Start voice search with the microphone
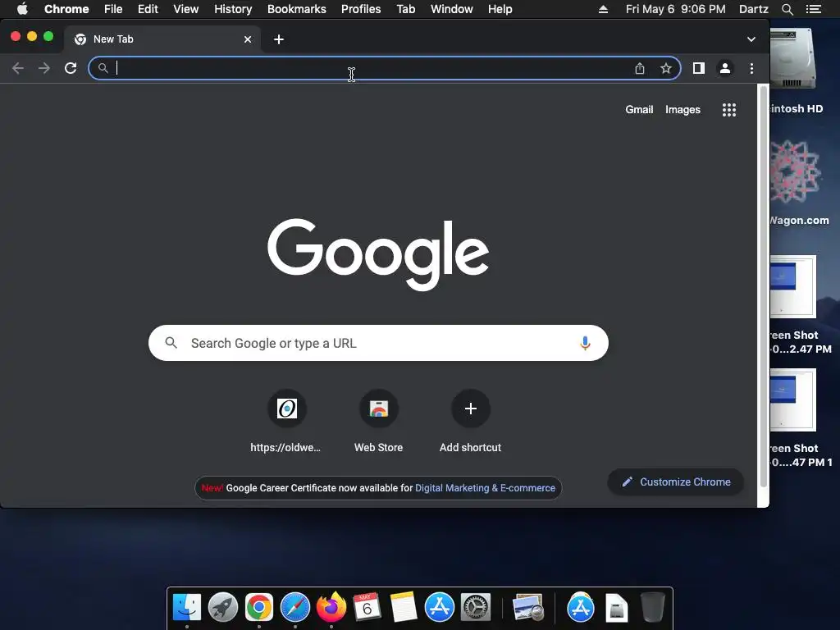 coord(585,343)
